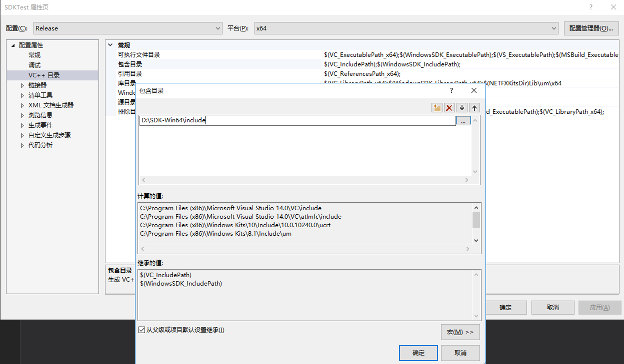Image resolution: width=624 pixels, height=364 pixels.
Task: Select the 链接器 tree label
Action: point(37,85)
